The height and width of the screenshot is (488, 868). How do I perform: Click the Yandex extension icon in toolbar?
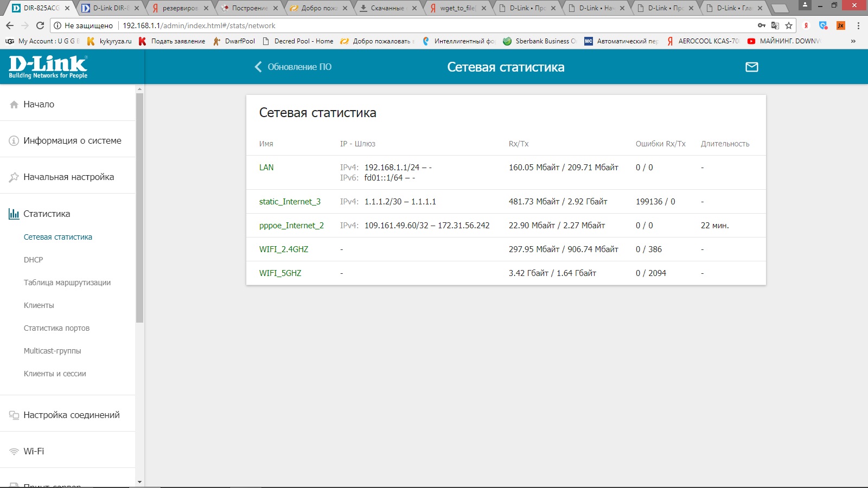pos(806,25)
